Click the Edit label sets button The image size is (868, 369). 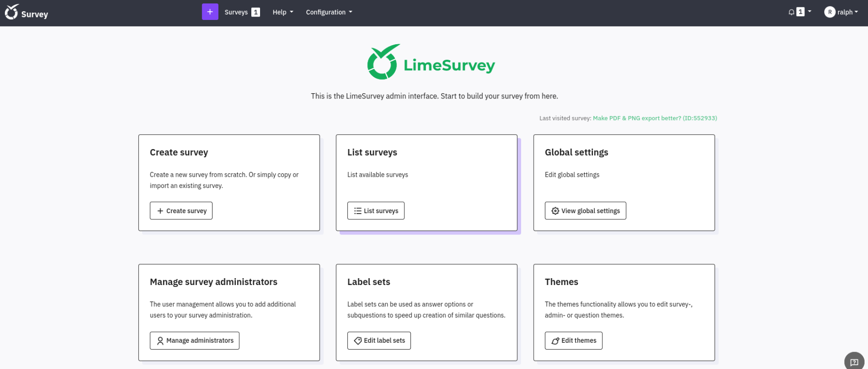click(x=379, y=340)
